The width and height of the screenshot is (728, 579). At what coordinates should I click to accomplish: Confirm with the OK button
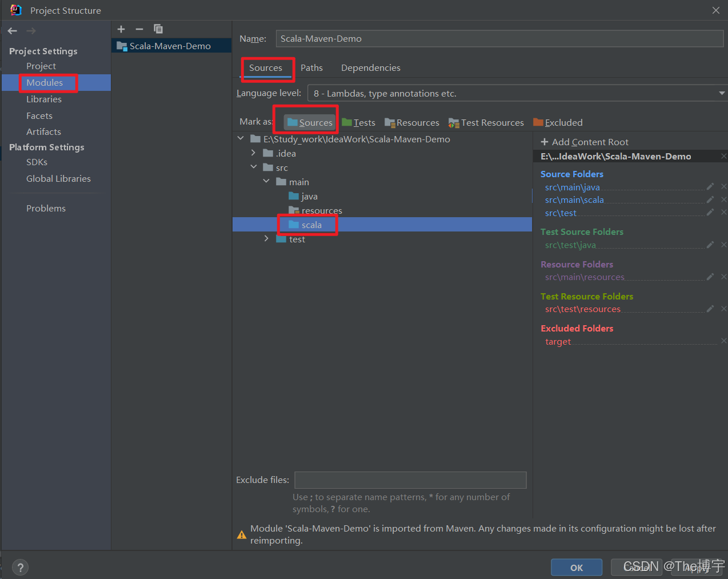coord(577,567)
